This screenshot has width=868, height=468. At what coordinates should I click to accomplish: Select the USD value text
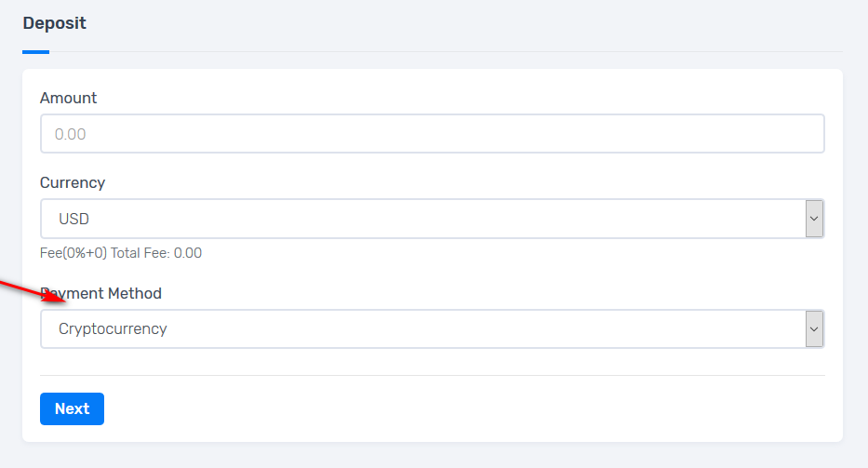(73, 220)
